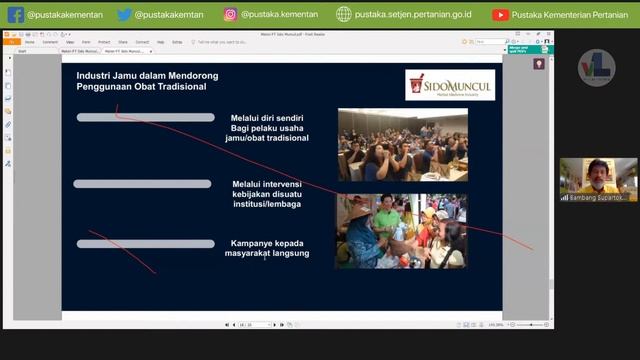Click the lightbulb tip icon beside the slide
The width and height of the screenshot is (640, 360).
click(x=539, y=64)
